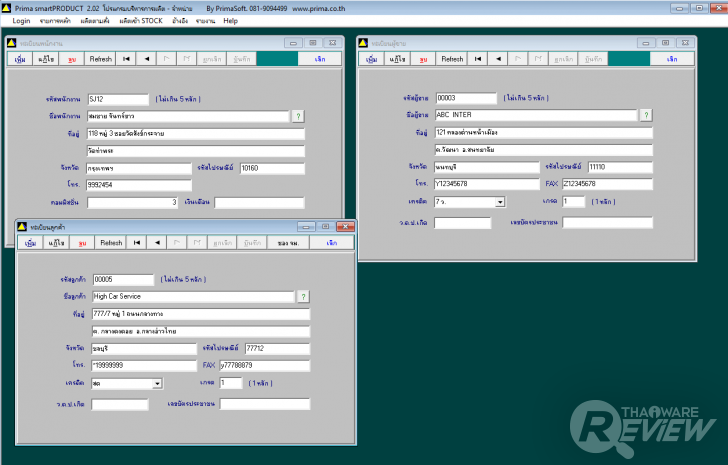The height and width of the screenshot is (465, 728).
Task: Click employee postal code field 10160
Action: point(272,168)
